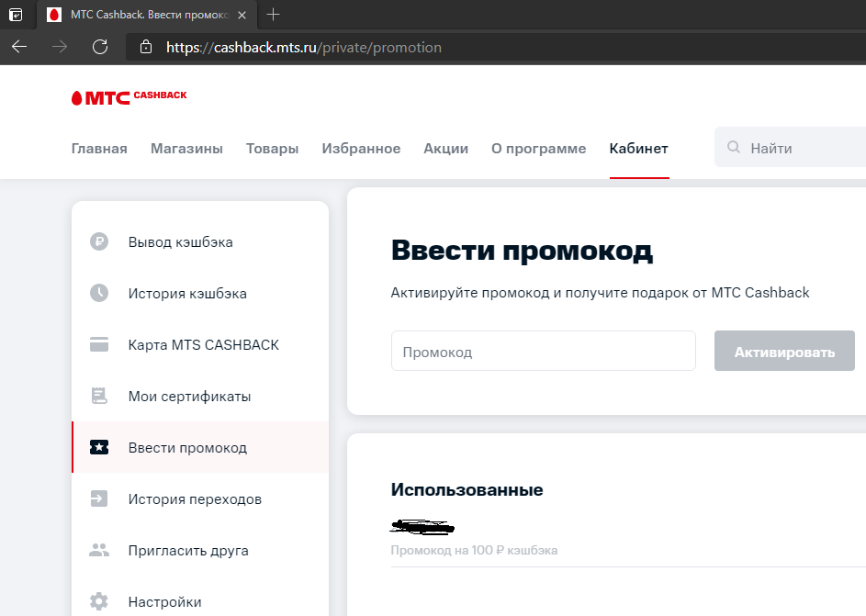The width and height of the screenshot is (866, 616).
Task: Click the transitions arrow icon
Action: click(x=99, y=498)
